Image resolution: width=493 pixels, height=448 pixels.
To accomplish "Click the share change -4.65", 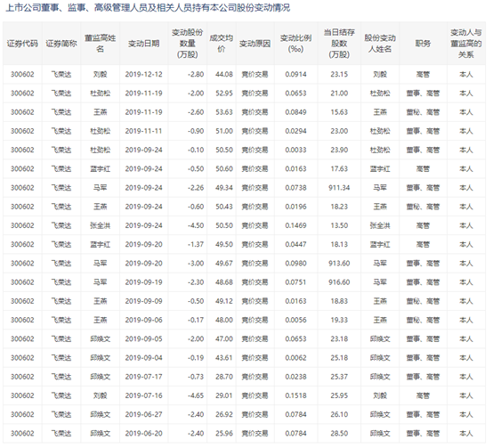I will point(196,395).
